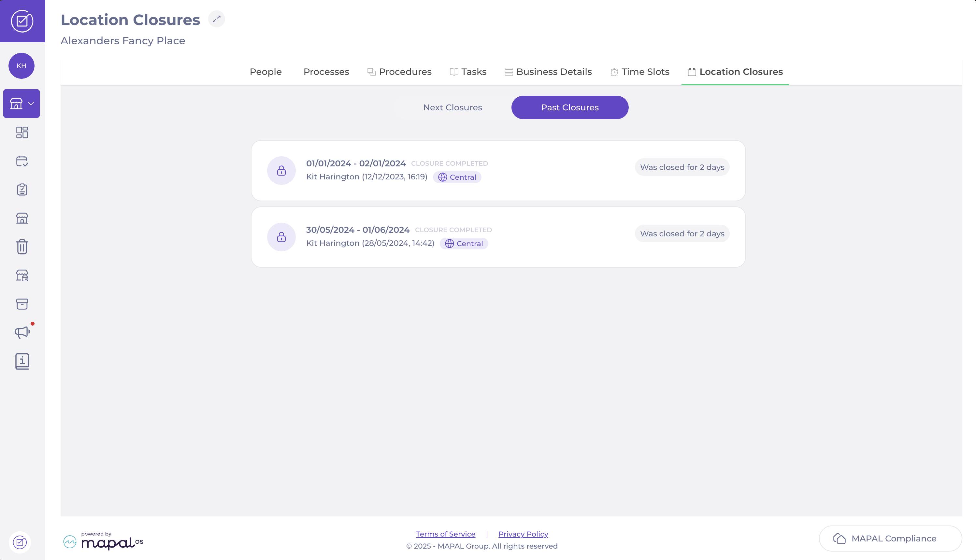This screenshot has width=976, height=560.
Task: Switch to the Time Slots tab
Action: (x=640, y=72)
